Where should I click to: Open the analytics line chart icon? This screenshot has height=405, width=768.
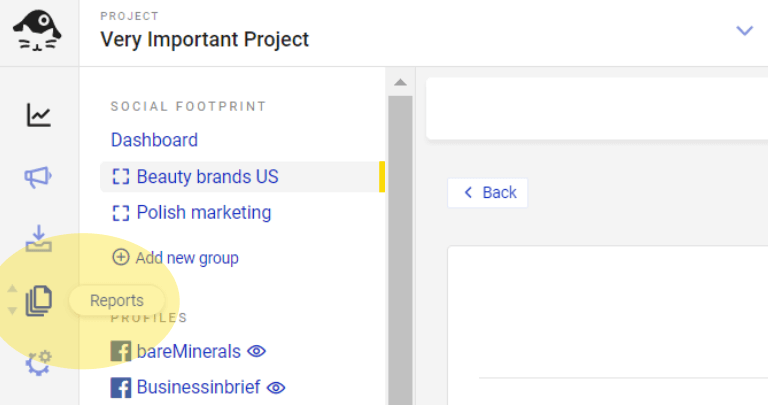pos(39,116)
